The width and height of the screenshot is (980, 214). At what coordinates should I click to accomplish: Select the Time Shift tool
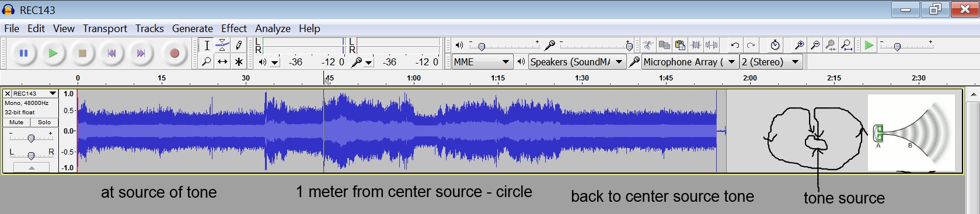point(222,61)
